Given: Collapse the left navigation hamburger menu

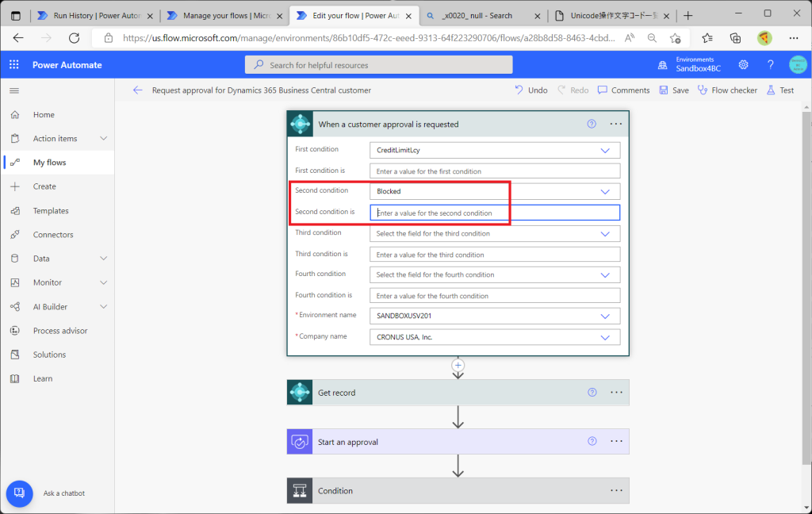Looking at the screenshot, I should 14,90.
